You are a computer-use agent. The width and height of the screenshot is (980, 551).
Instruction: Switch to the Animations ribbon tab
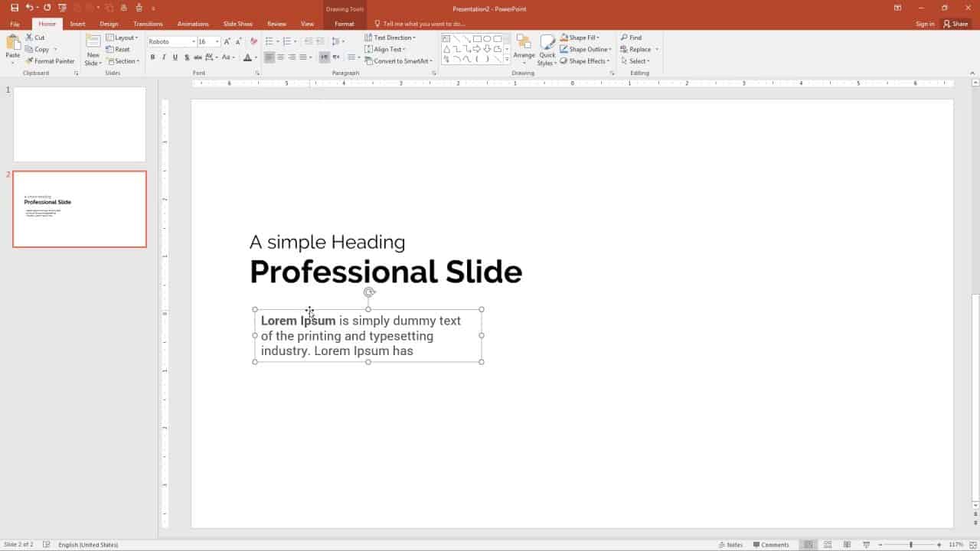[193, 23]
